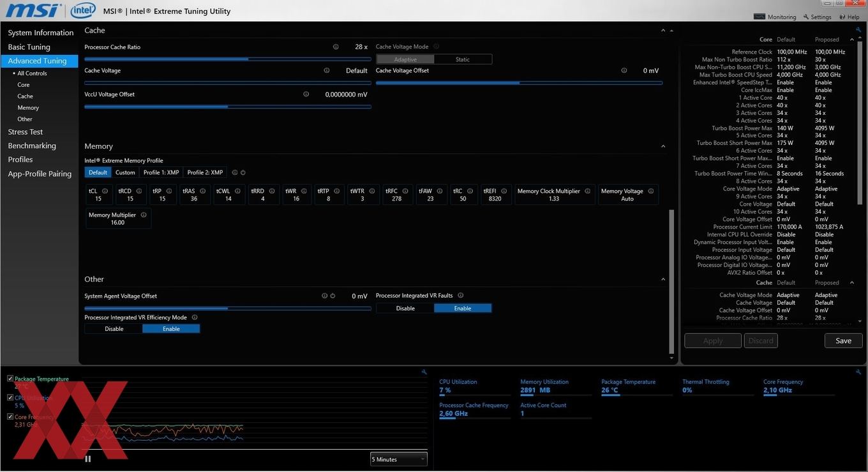Click the main panel vertical scrollbar
This screenshot has width=868, height=472.
click(x=671, y=281)
